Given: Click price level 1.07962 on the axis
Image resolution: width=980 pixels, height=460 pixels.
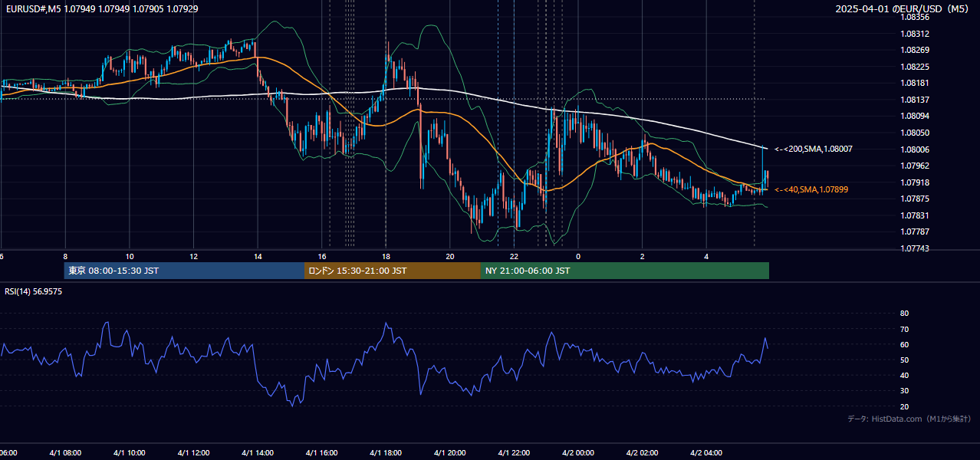Looking at the screenshot, I should (x=915, y=166).
